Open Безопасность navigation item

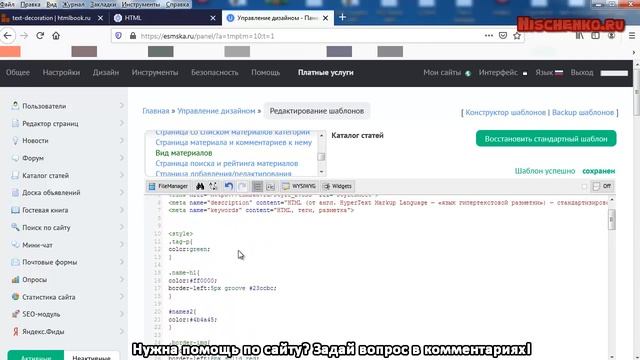(x=215, y=73)
